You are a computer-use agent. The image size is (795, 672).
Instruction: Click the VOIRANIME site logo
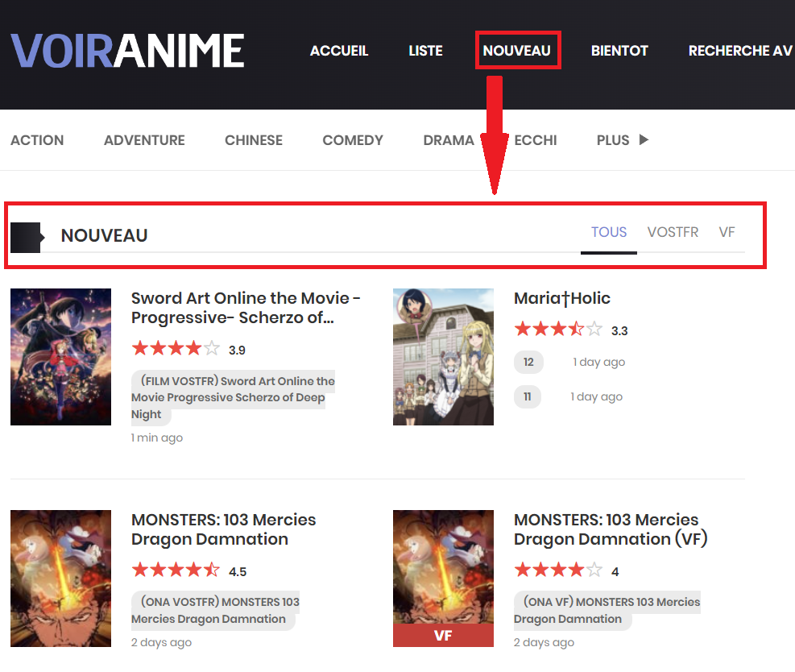[126, 50]
